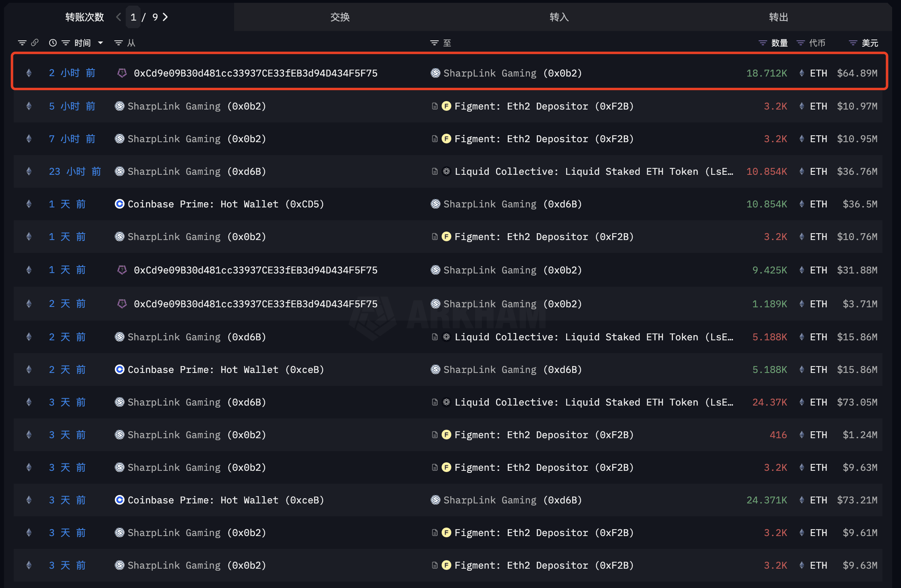Screen dimensions: 901x588
Task: Open the 数量 column filter
Action: [762, 43]
